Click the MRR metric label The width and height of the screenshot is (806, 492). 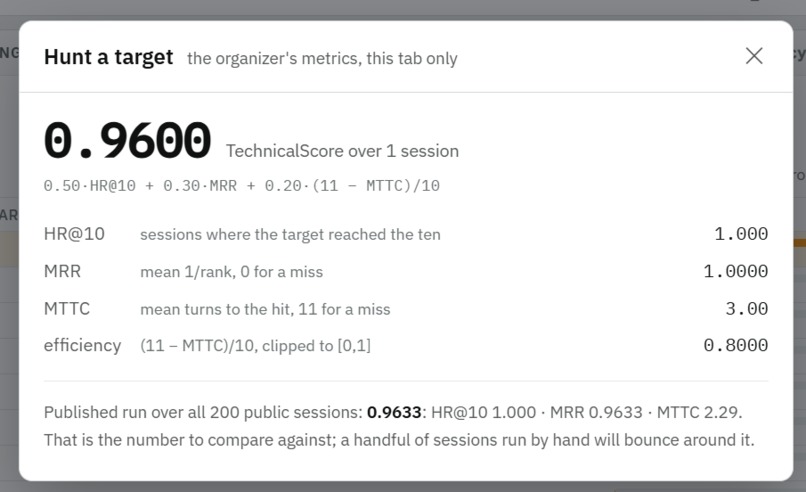coord(62,271)
